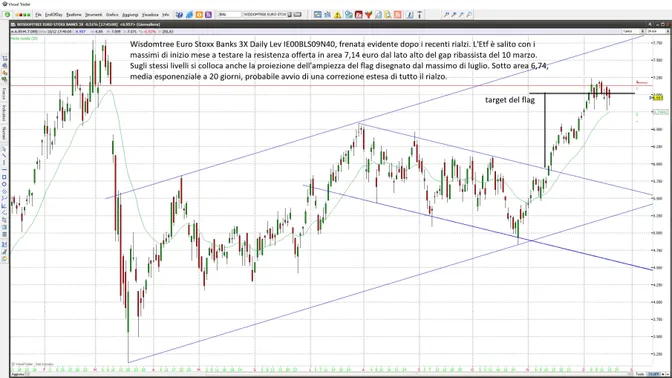
Task: Click the magnifier search toolbar icon
Action: coord(387,15)
